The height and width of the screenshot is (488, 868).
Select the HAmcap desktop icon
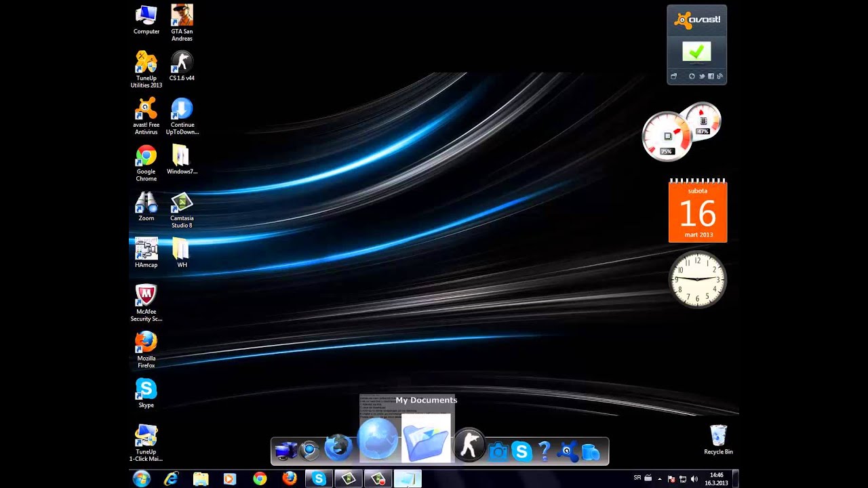(x=146, y=253)
